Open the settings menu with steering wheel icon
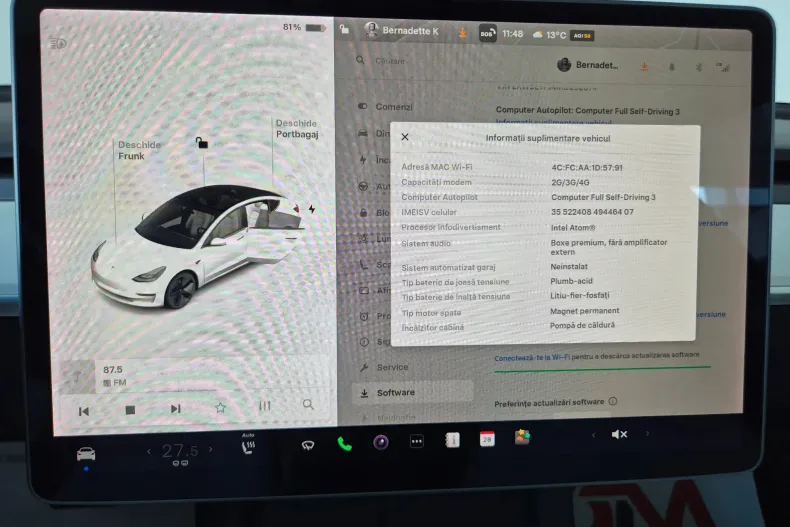790x527 pixels. [363, 186]
